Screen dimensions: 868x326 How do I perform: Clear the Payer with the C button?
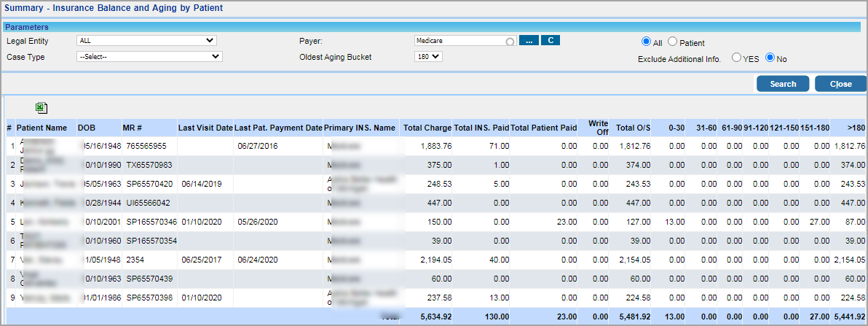tap(550, 41)
